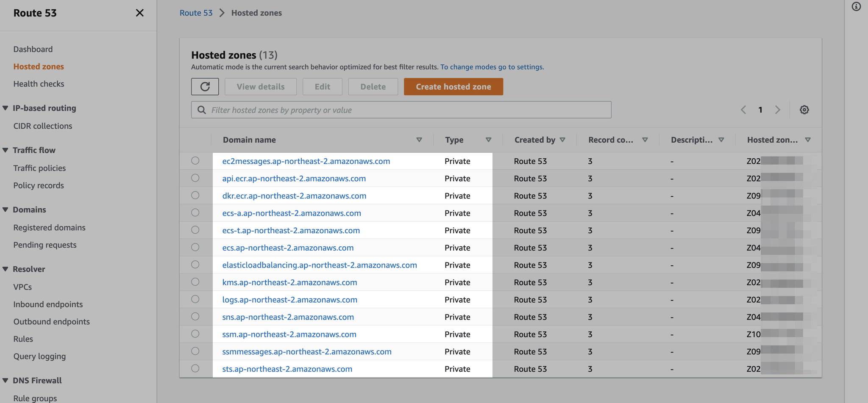Close the Route 53 sidebar panel
The image size is (868, 403).
[139, 13]
